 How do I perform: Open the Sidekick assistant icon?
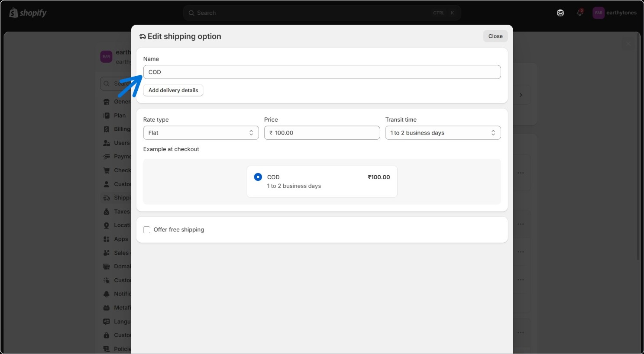coord(560,13)
